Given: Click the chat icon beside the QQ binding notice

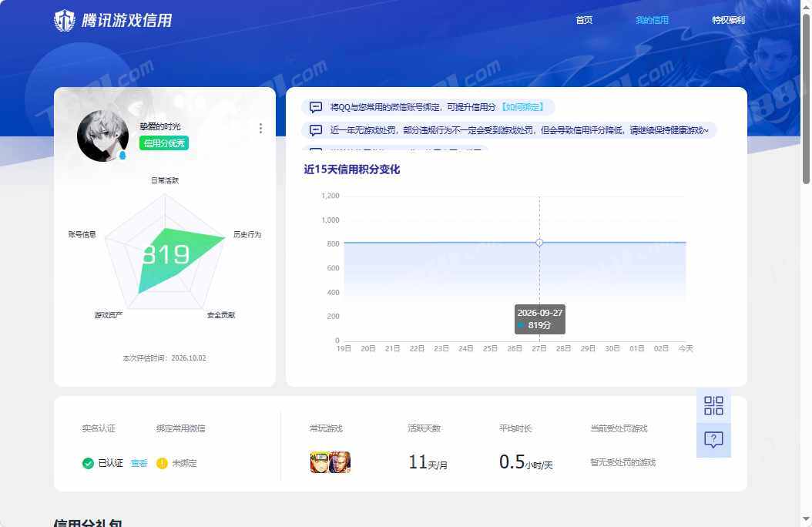Looking at the screenshot, I should 316,107.
